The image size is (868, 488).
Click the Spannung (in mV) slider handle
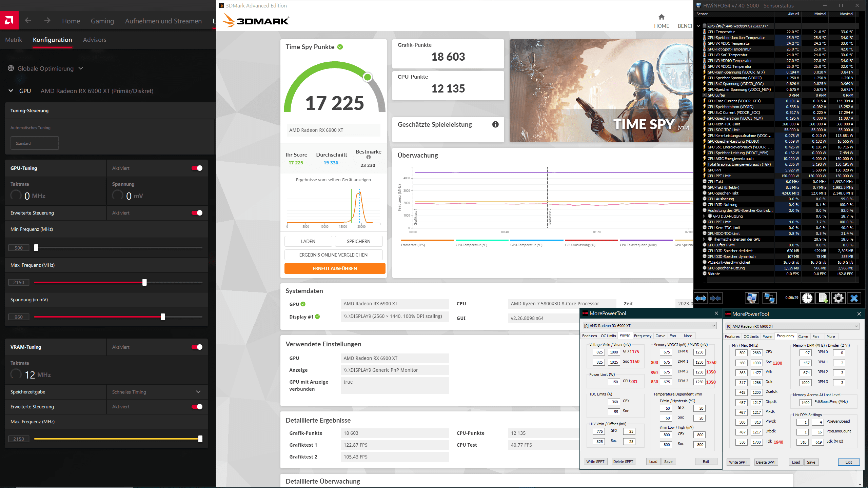coord(163,317)
